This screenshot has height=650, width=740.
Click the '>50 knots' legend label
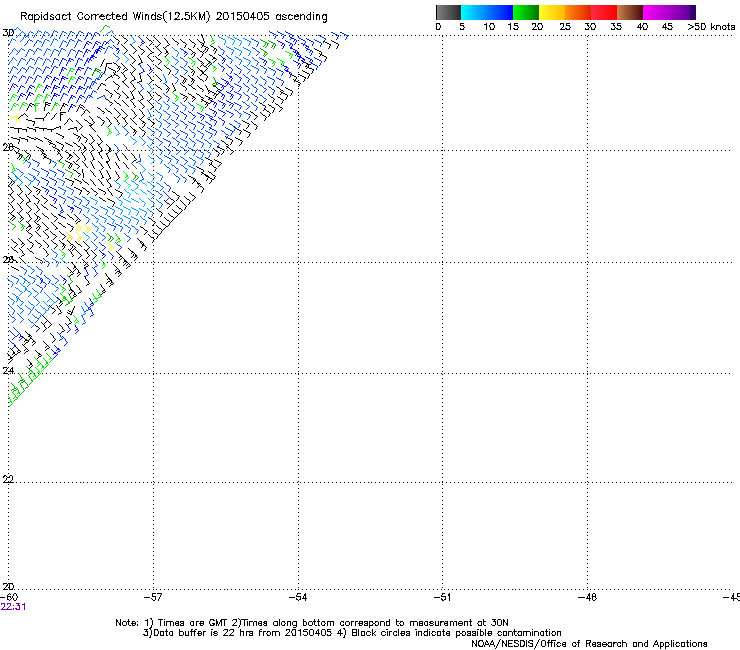(711, 27)
